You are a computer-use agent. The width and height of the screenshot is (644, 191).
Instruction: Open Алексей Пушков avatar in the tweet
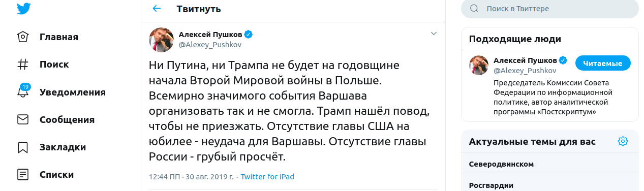161,40
